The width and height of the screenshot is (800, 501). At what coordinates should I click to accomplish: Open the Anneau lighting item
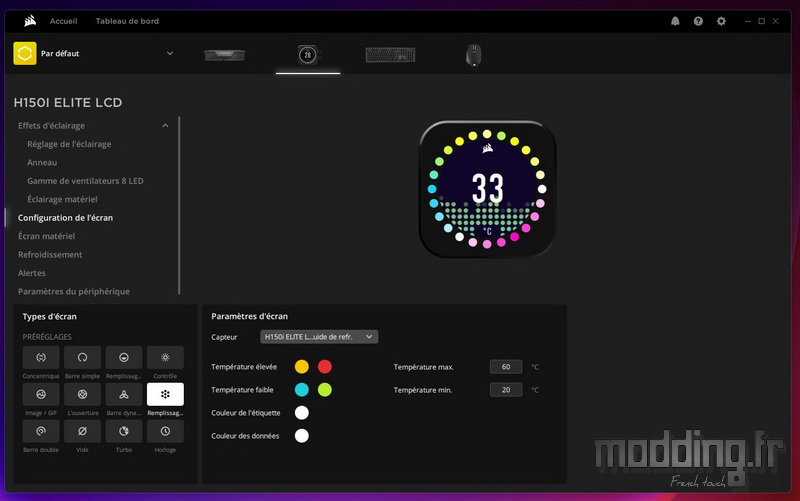(42, 162)
